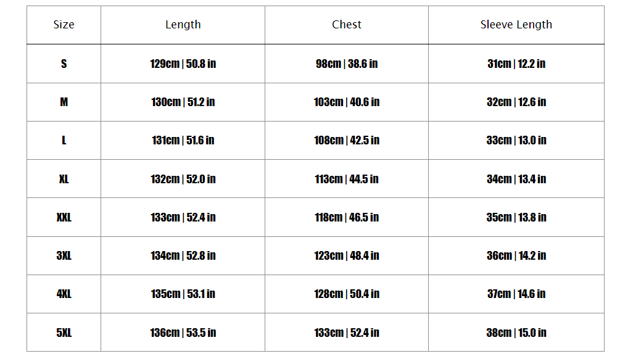
Task: Click the 118cm | 46.5 in chest cell
Action: 347,217
